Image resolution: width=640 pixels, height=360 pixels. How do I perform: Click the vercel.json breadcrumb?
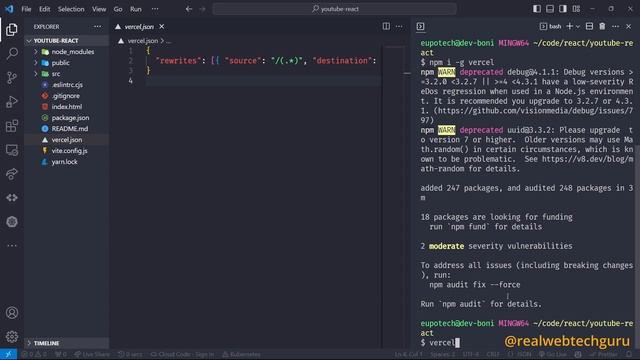(x=142, y=41)
